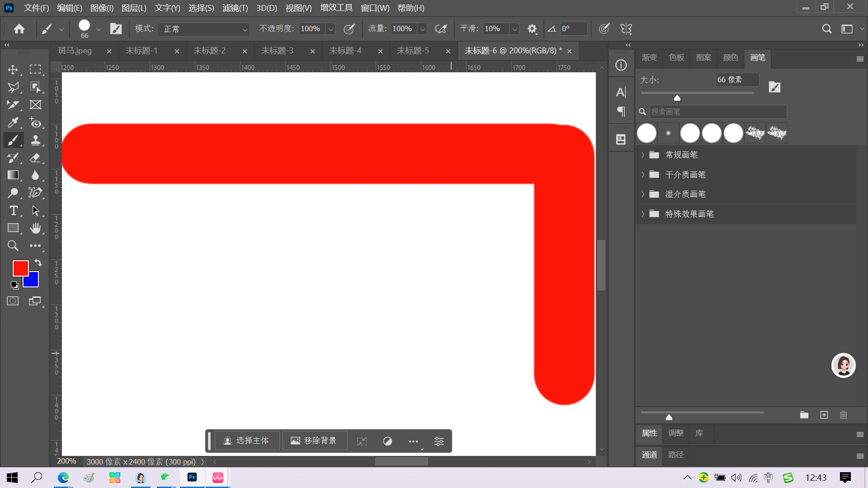Select the Hand tool

[x=35, y=228]
